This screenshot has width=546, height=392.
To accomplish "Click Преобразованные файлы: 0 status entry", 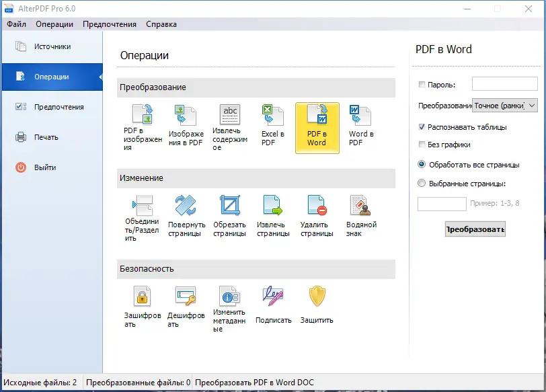I will 138,383.
